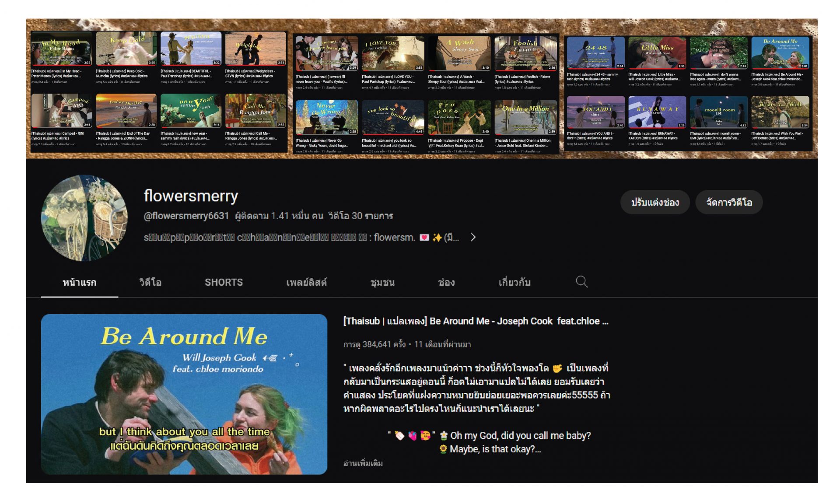840x504 pixels.
Task: Click the Camped RINI banner thumbnail
Action: [62, 111]
